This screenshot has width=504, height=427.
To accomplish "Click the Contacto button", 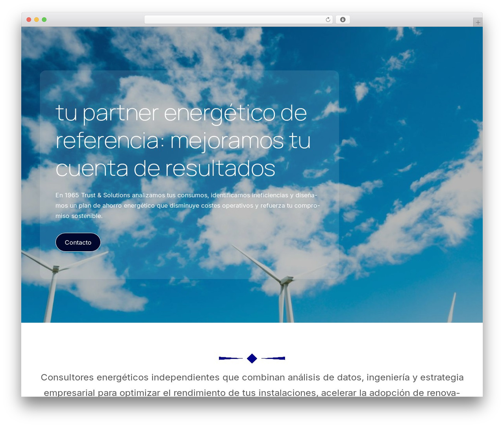I will (78, 242).
